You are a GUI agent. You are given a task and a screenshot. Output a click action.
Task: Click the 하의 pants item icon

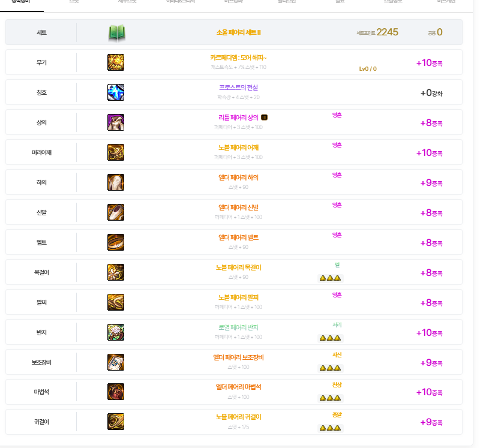pos(116,182)
